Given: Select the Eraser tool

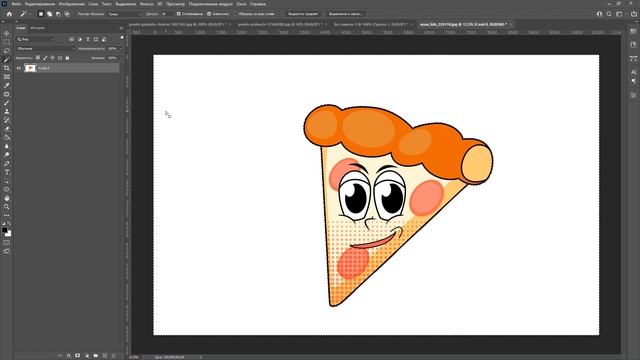Looking at the screenshot, I should point(7,129).
